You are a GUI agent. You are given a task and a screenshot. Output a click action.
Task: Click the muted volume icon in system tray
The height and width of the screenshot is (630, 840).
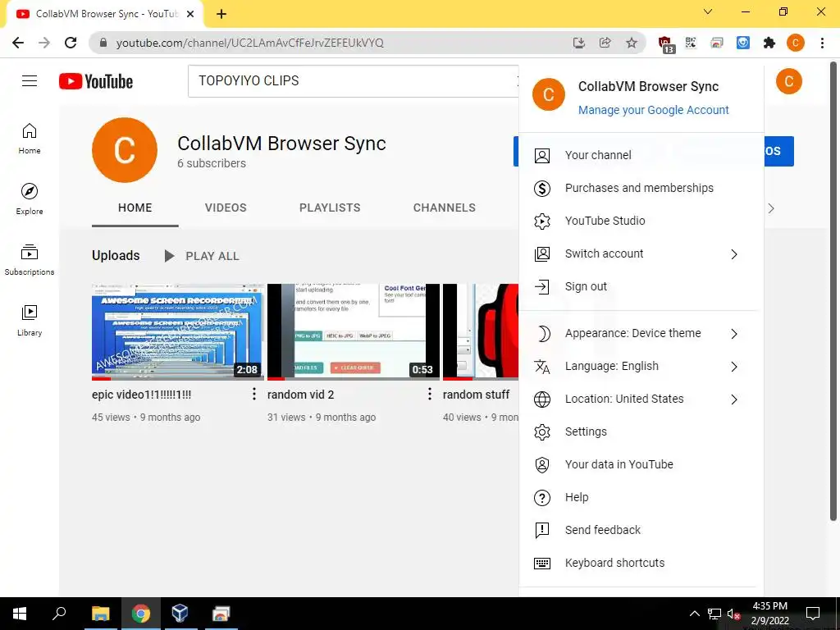(733, 614)
